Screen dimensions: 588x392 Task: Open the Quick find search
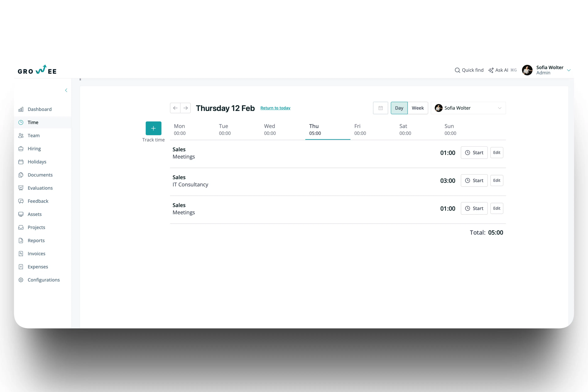[x=469, y=70]
